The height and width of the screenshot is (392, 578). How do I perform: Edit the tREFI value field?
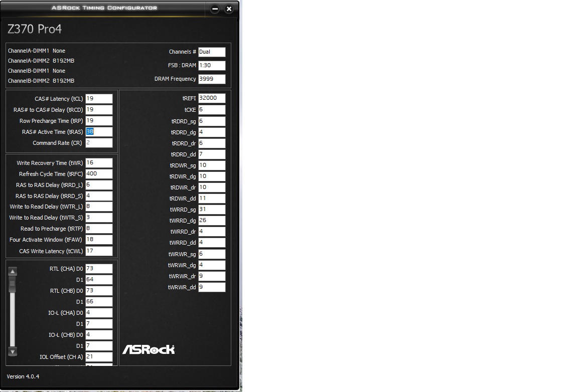(212, 98)
